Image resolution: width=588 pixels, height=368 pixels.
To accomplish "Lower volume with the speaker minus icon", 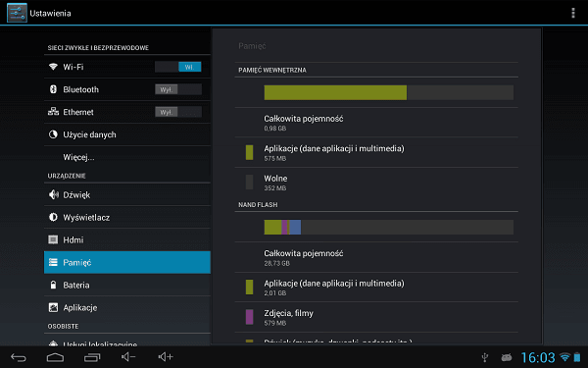I will (128, 357).
